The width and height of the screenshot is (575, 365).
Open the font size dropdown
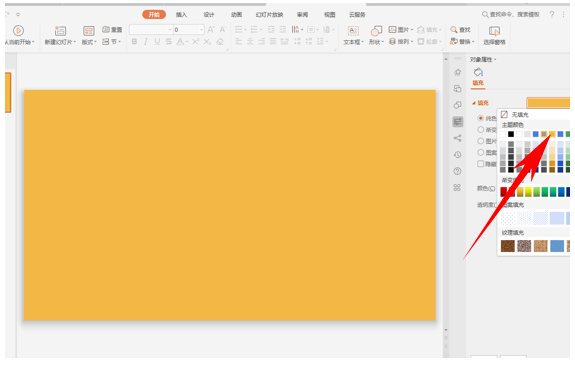[x=189, y=30]
